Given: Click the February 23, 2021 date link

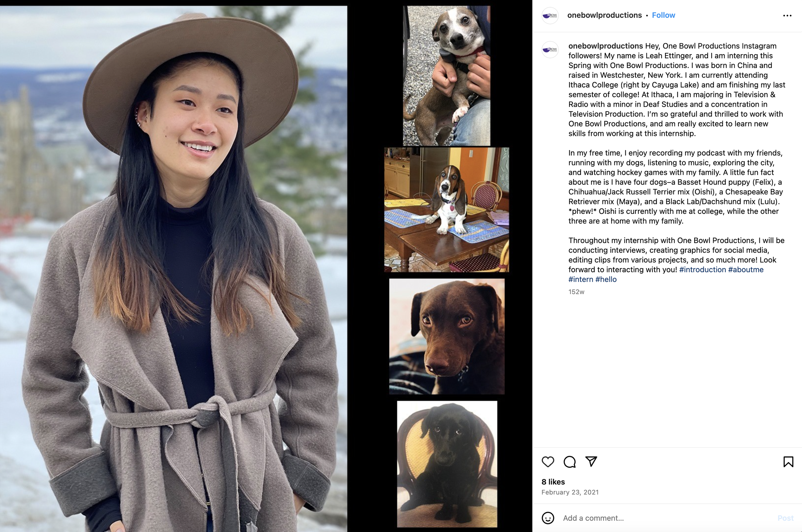Looking at the screenshot, I should click(570, 492).
